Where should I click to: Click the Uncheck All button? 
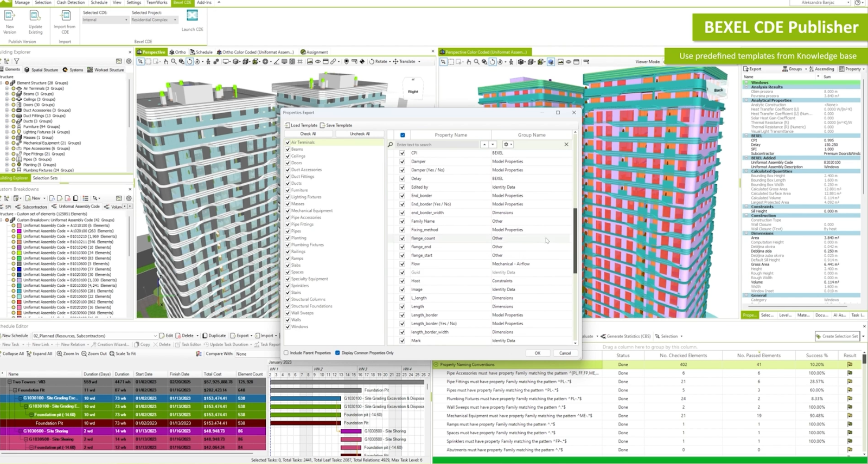click(x=360, y=134)
